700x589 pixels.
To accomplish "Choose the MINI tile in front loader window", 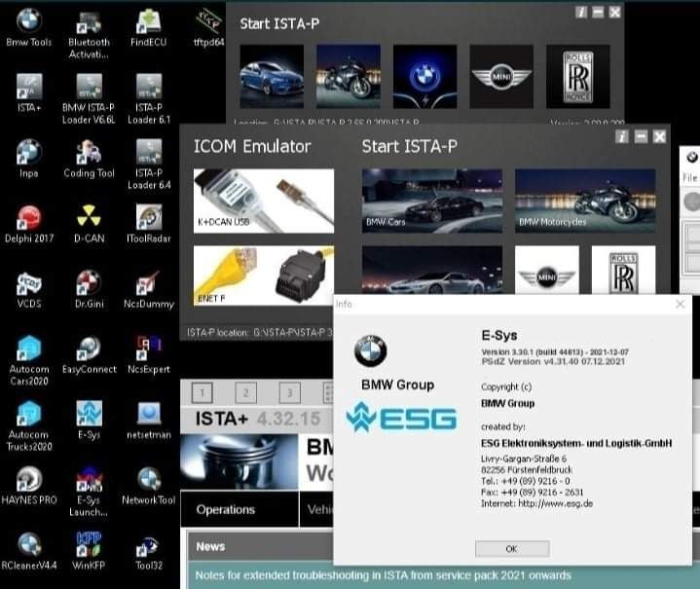I will pyautogui.click(x=547, y=270).
